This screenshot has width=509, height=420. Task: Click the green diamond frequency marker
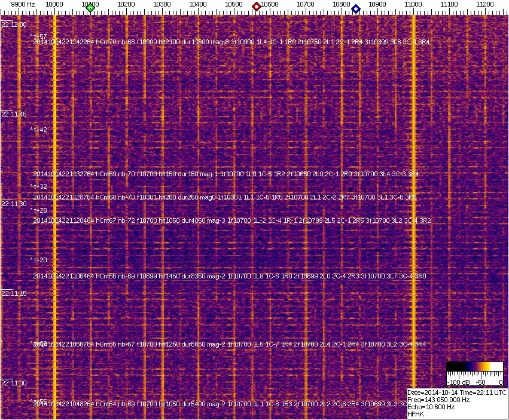point(90,8)
